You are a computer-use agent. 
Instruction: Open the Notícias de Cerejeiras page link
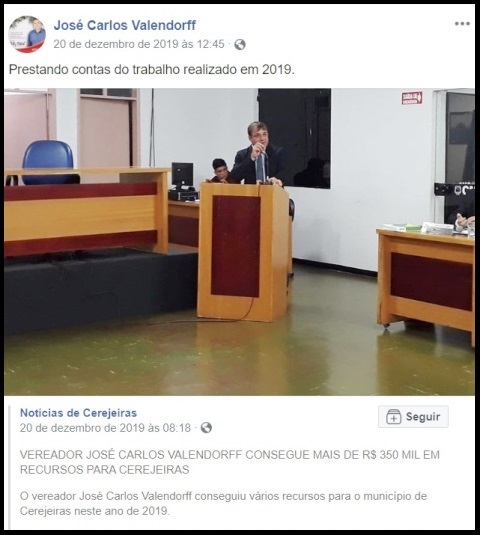click(x=78, y=413)
